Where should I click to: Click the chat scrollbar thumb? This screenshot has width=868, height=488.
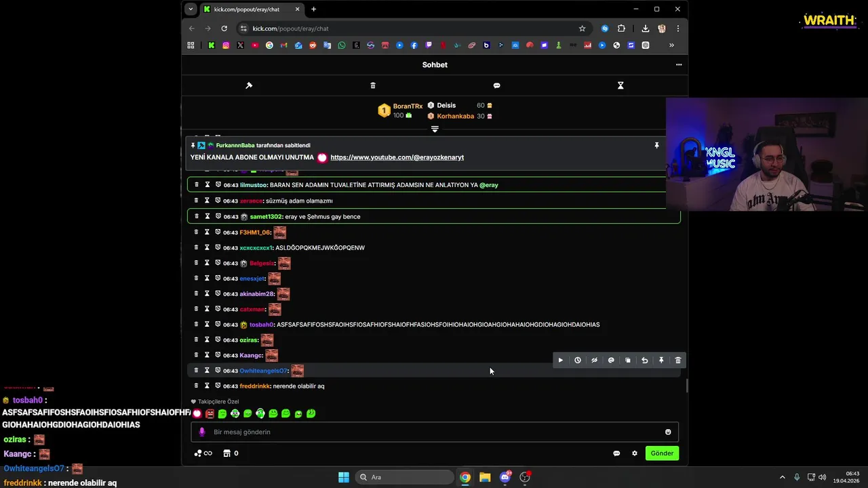(x=687, y=386)
